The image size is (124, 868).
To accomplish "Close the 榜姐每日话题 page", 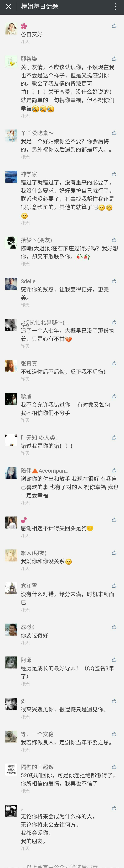I will click(8, 6).
